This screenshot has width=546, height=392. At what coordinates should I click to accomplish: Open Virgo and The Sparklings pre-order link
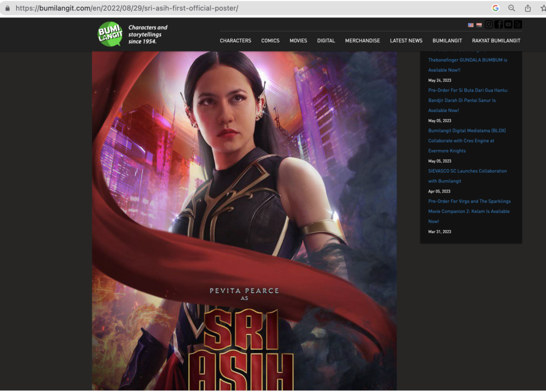point(469,211)
